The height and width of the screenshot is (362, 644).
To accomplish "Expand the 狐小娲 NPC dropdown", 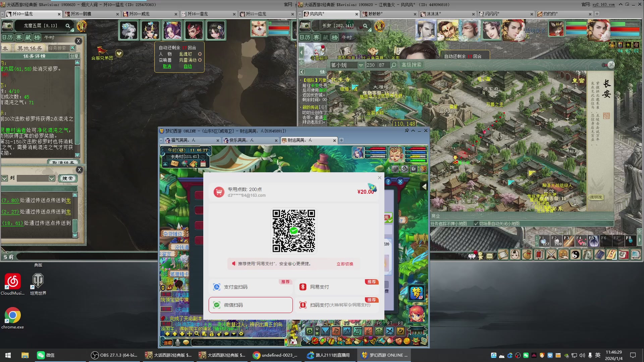I will 361,65.
